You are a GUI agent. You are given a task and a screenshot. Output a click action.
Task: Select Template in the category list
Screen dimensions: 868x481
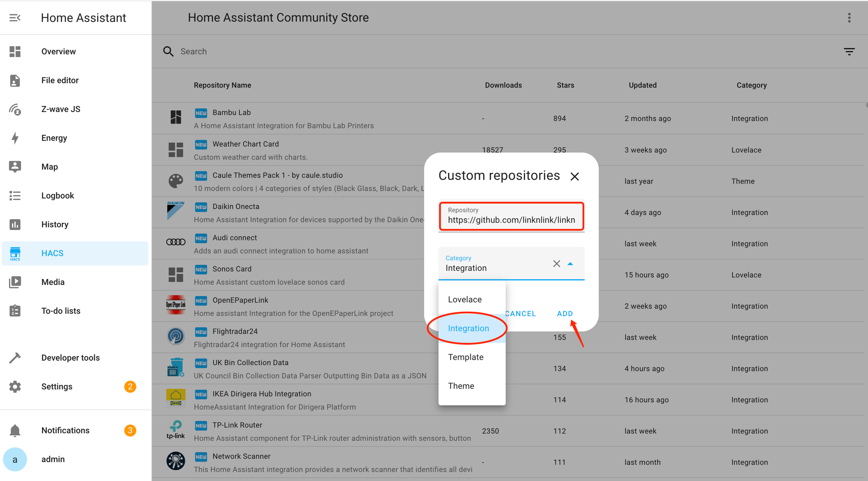point(466,357)
